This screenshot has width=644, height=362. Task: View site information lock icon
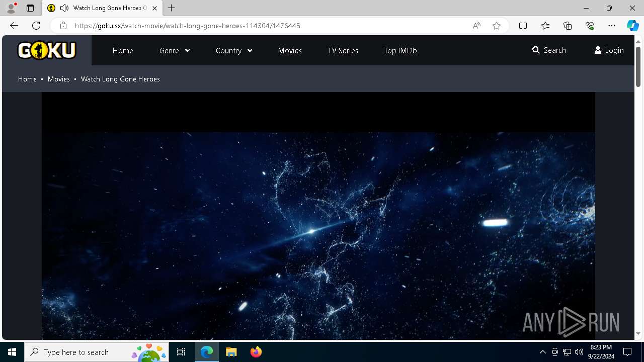tap(63, 26)
